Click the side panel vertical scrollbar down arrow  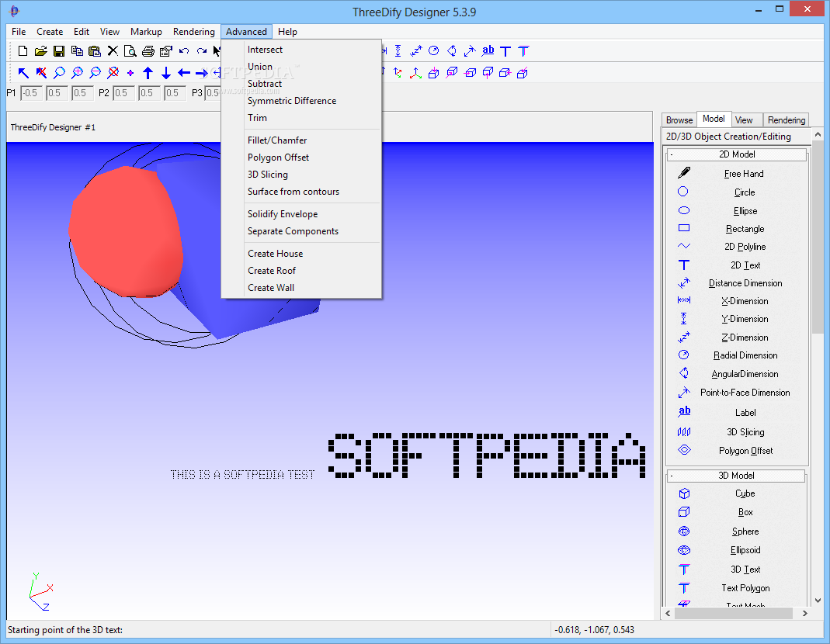click(818, 600)
